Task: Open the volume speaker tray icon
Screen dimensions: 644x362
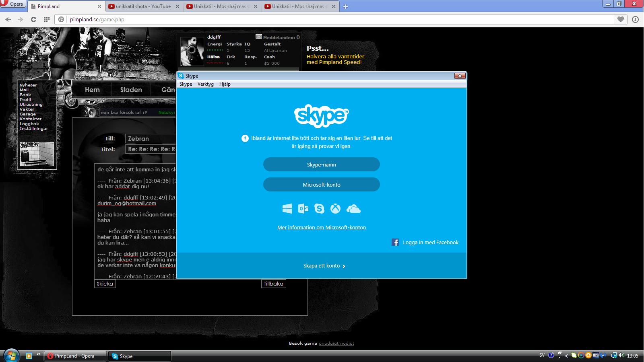Action: [621, 356]
